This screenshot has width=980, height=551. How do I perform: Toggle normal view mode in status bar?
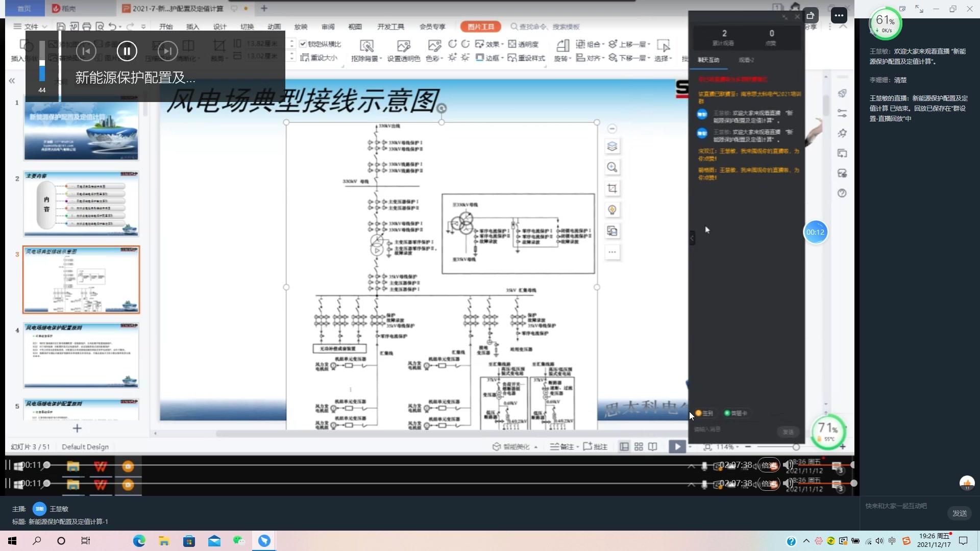point(624,447)
